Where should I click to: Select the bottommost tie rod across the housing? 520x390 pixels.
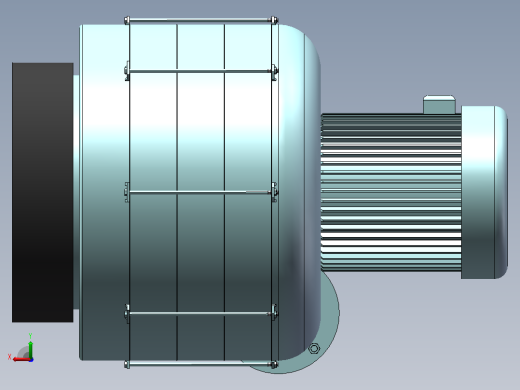[200, 364]
